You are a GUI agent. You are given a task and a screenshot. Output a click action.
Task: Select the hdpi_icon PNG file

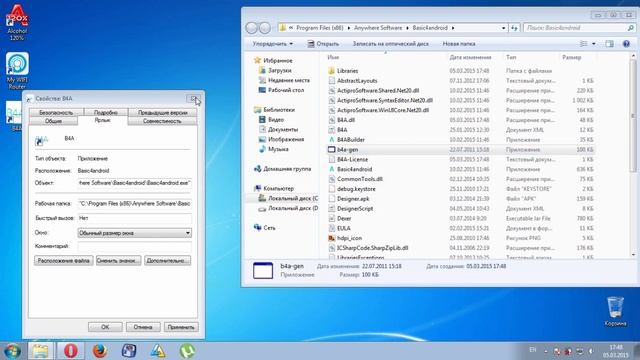(349, 238)
